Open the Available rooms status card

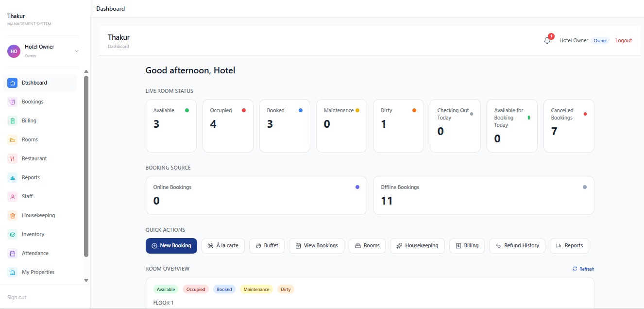(171, 126)
